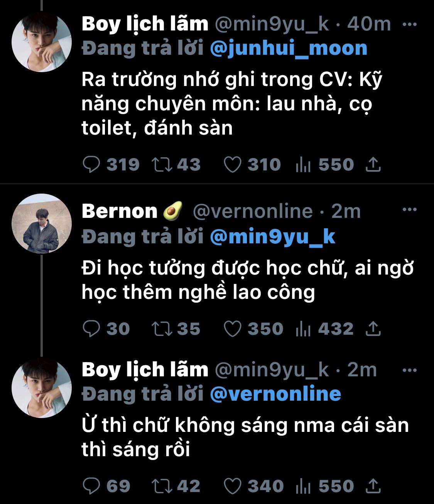Image resolution: width=434 pixels, height=504 pixels.
Task: Open more options on first tweet
Action: (409, 24)
